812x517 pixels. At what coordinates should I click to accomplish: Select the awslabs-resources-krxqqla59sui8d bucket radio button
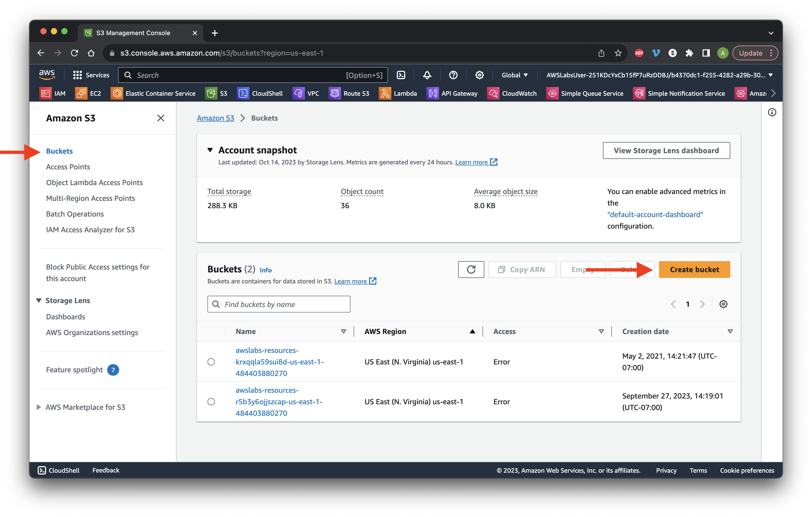click(211, 362)
